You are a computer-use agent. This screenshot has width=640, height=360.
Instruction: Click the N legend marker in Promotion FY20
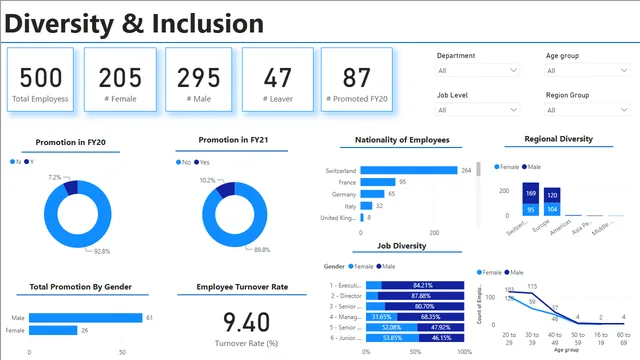pyautogui.click(x=13, y=162)
